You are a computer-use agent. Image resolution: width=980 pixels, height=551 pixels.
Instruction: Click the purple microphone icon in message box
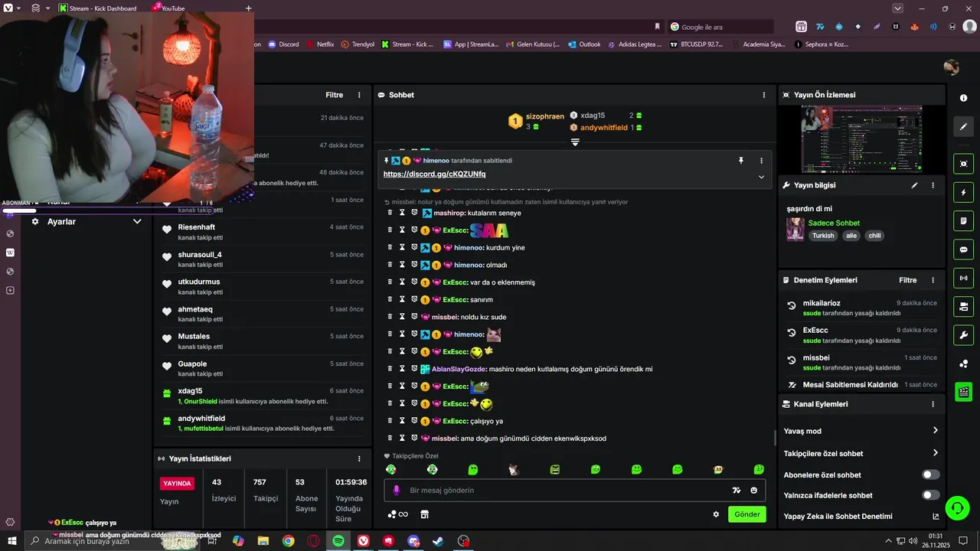(396, 491)
